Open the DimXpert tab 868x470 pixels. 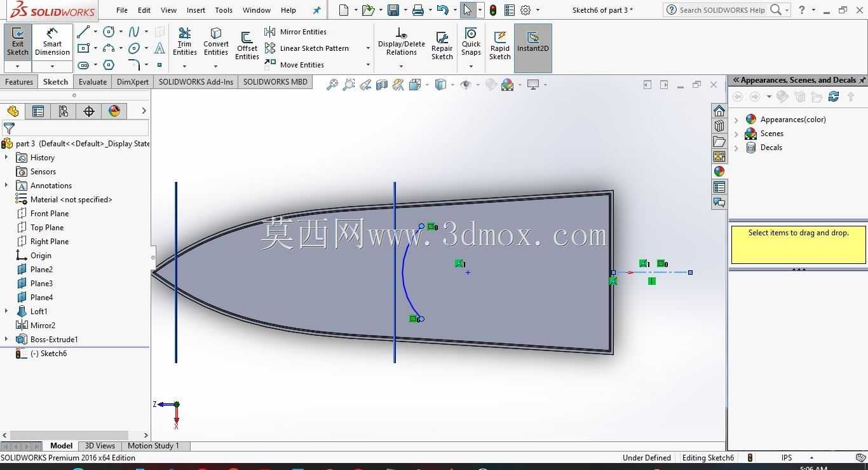pos(133,82)
